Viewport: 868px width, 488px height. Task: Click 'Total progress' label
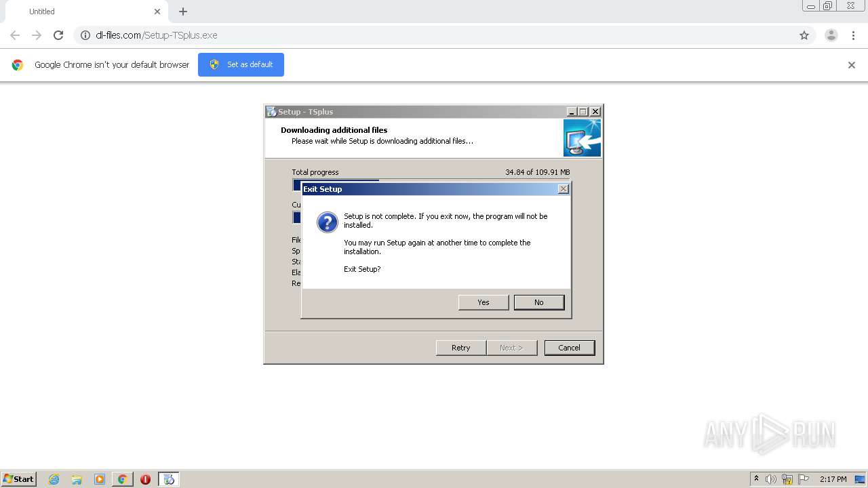pyautogui.click(x=315, y=172)
